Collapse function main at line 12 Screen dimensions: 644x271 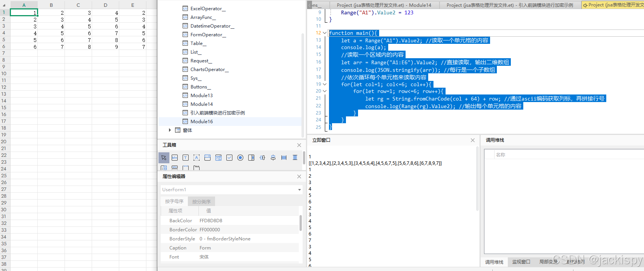pos(324,33)
